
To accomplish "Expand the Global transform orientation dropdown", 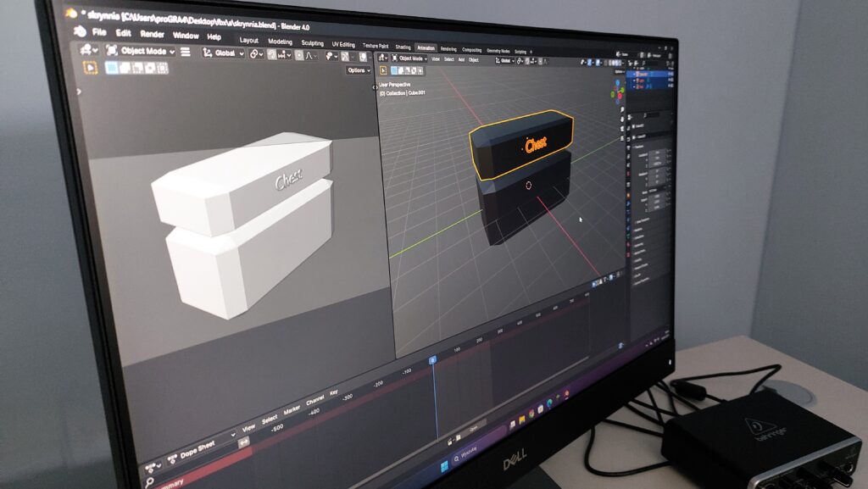I will point(223,53).
